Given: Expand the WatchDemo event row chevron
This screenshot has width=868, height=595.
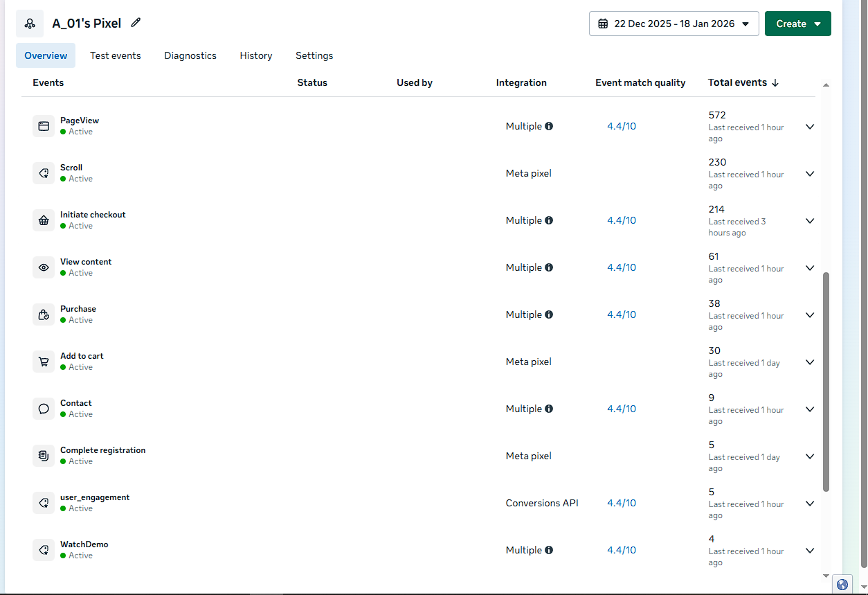Looking at the screenshot, I should [x=810, y=551].
